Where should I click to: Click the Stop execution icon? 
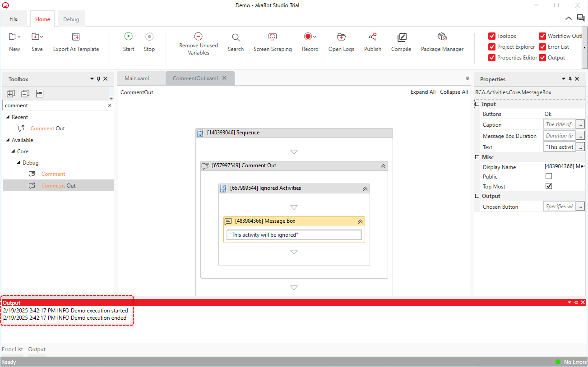click(149, 37)
